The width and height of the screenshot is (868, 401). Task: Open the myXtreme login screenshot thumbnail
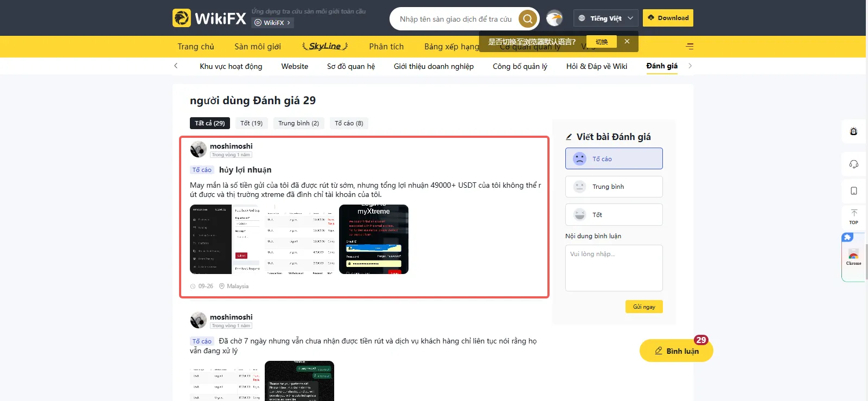[374, 239]
